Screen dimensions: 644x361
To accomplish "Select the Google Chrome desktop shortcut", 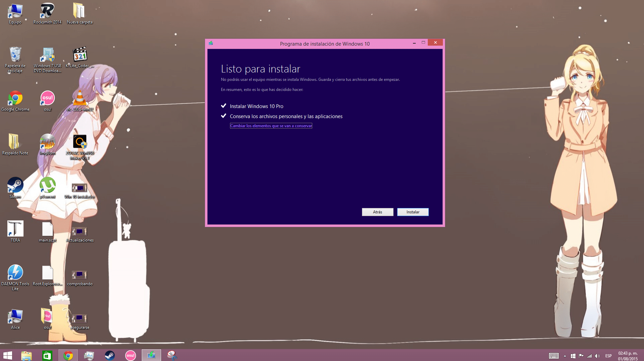I will click(x=15, y=101).
